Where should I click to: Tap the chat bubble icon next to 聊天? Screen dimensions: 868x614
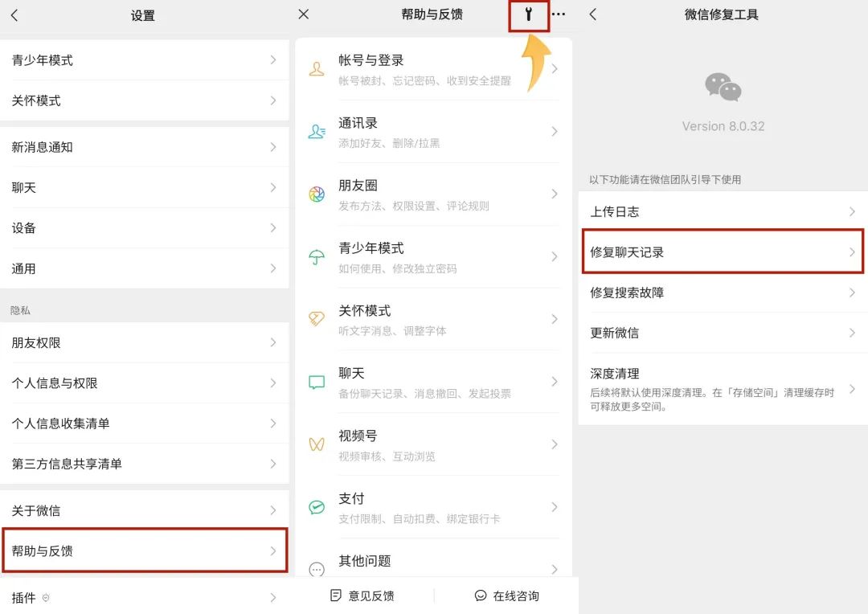pos(317,382)
